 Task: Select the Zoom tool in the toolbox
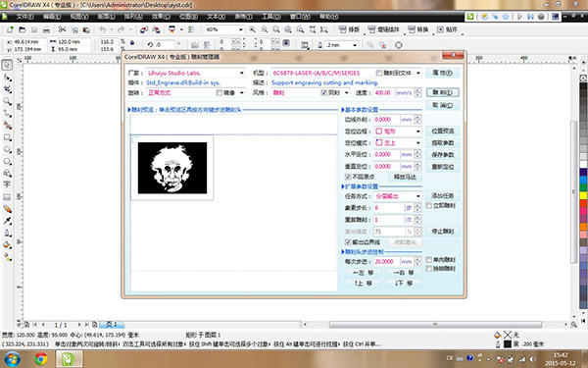[x=7, y=101]
